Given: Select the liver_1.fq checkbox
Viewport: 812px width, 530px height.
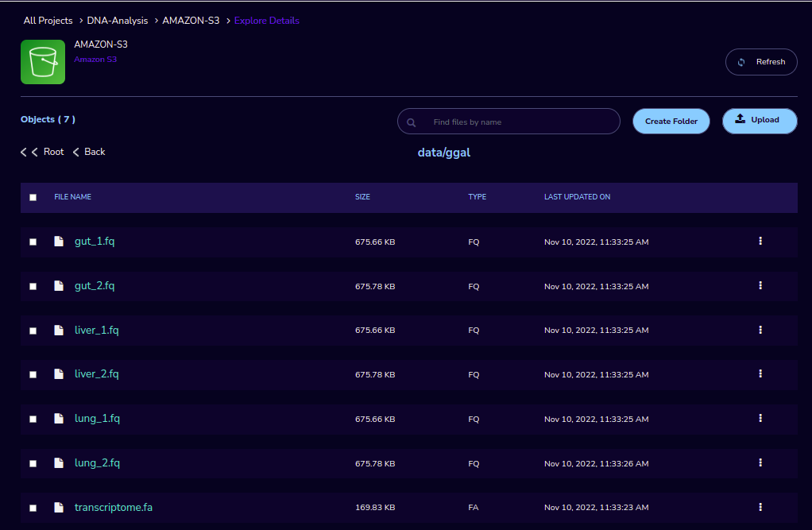Looking at the screenshot, I should point(33,331).
